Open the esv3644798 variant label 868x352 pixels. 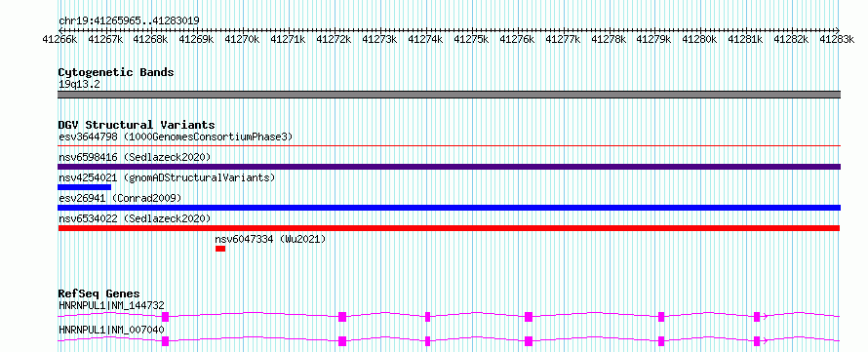[x=176, y=137]
